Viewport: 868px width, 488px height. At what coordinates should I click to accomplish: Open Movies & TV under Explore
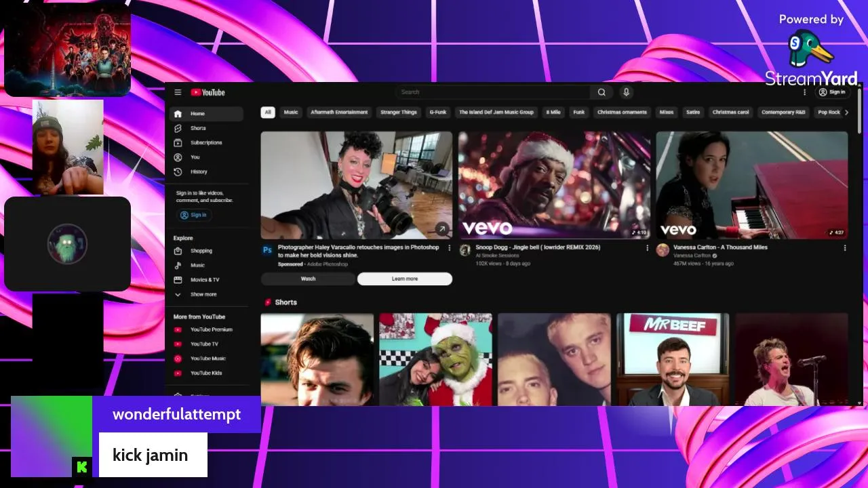tap(206, 279)
